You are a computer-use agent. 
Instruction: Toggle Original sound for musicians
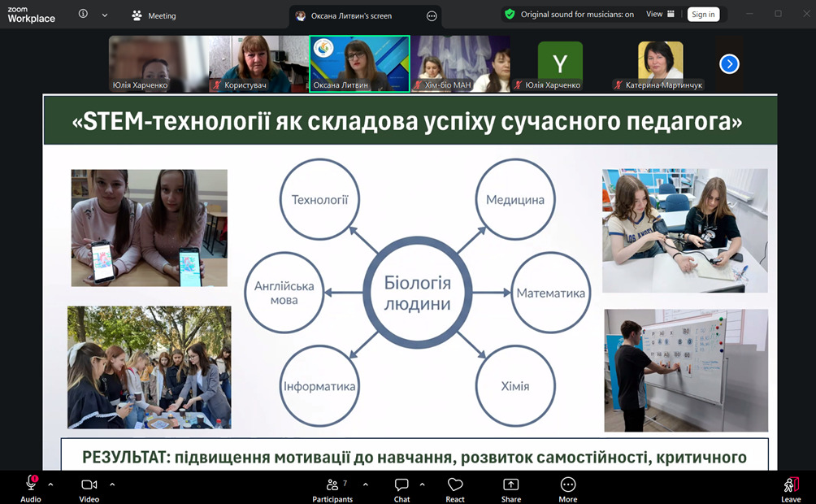pos(577,15)
